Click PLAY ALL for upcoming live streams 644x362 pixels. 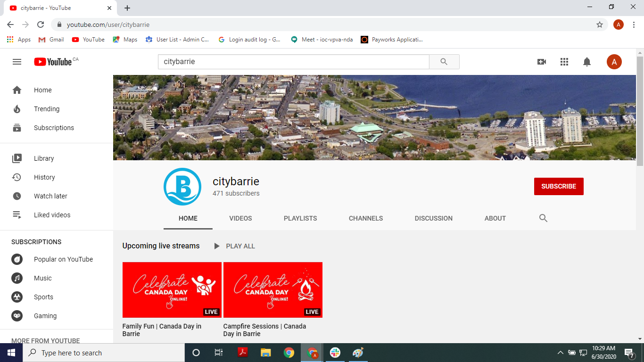click(234, 246)
